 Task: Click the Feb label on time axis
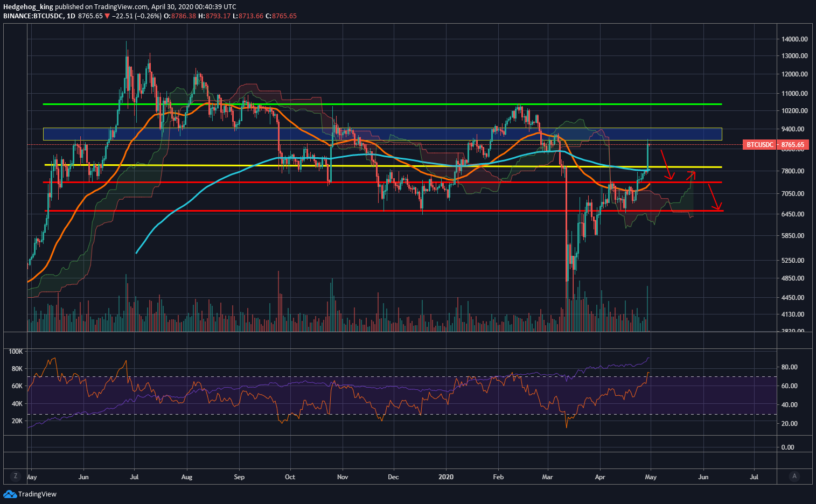[x=498, y=477]
